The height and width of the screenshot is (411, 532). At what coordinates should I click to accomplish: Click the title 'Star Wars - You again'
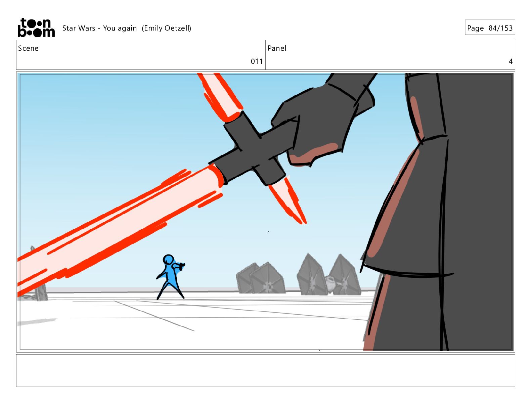pos(99,28)
